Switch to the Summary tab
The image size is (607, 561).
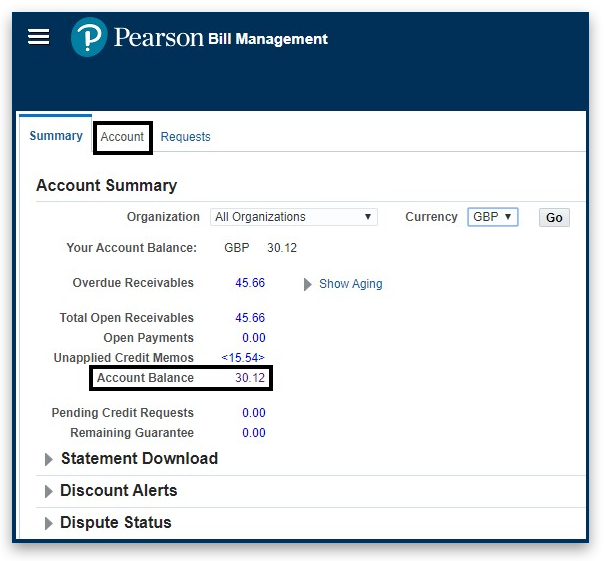56,136
